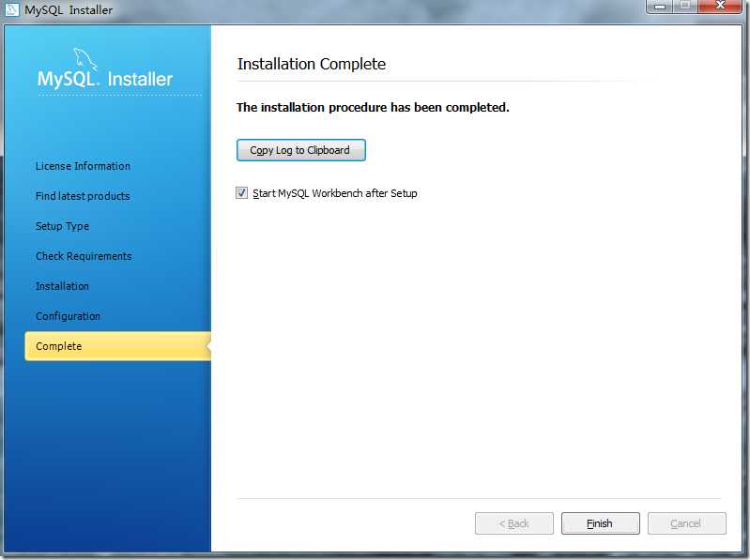This screenshot has height=560, width=750.
Task: Click text 'The installation procedure has been completed.'
Action: [x=373, y=108]
